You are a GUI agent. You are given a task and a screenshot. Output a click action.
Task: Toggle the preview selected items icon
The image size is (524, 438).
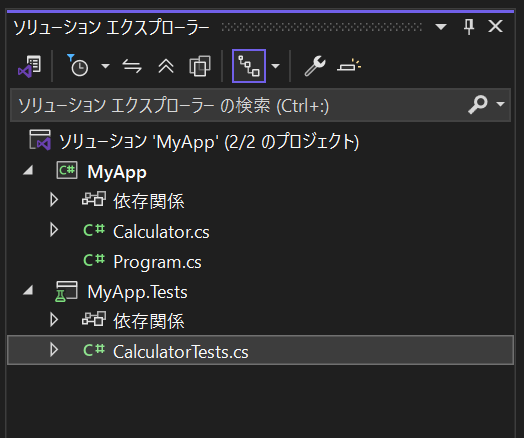pos(349,65)
